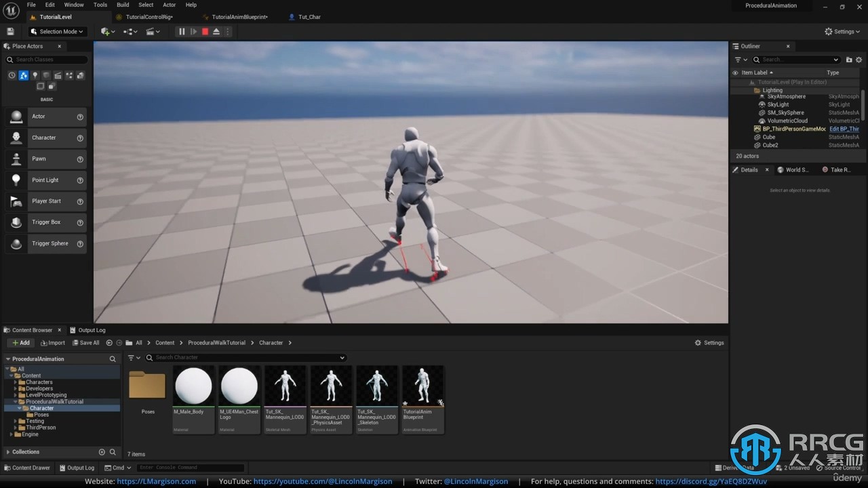Switch to the TutorialControlRig tab
The image size is (868, 488).
[149, 17]
